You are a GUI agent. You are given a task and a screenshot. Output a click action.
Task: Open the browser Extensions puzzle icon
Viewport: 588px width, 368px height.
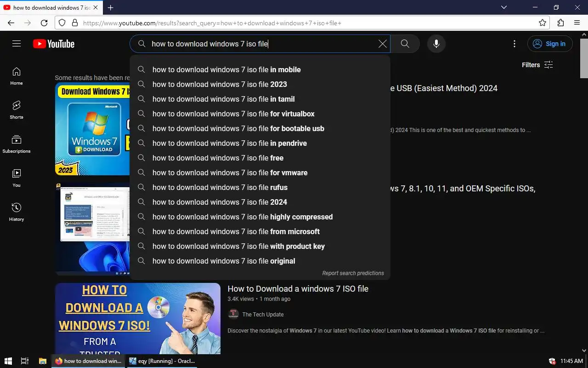560,23
